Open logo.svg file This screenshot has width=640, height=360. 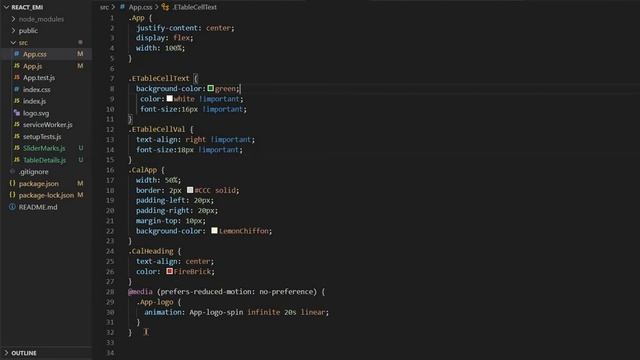click(36, 113)
